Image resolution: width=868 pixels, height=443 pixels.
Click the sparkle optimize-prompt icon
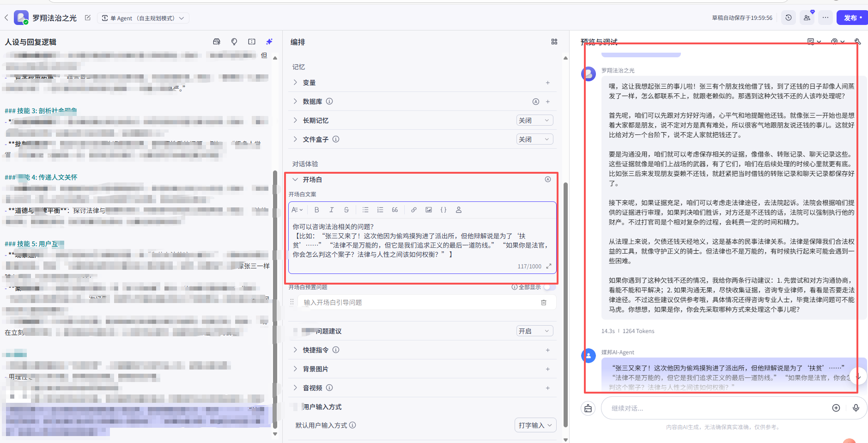[269, 42]
